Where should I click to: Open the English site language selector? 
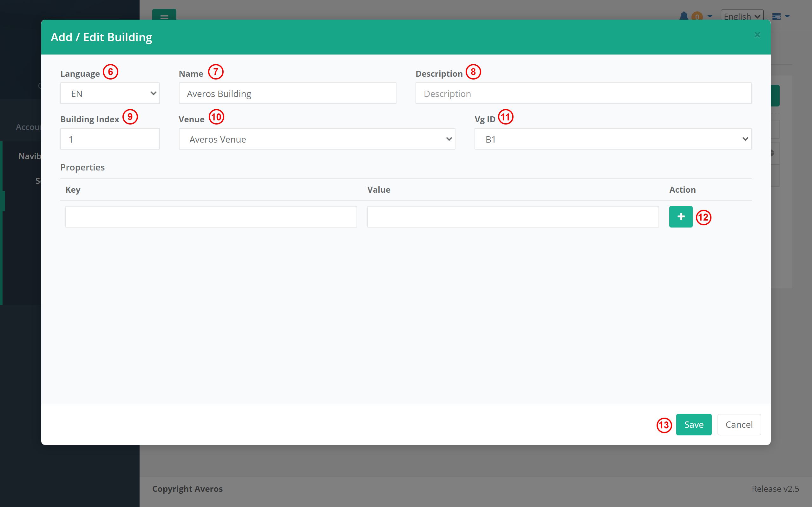tap(742, 16)
